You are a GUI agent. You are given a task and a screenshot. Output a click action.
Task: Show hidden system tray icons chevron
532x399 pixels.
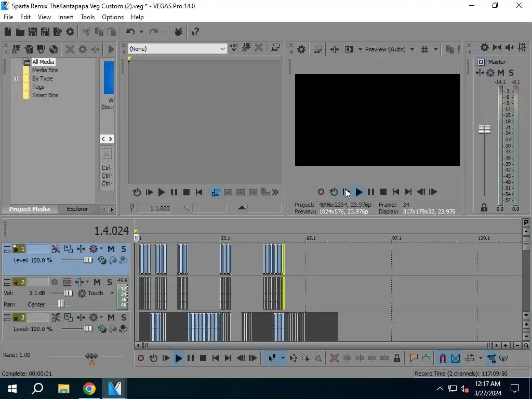click(x=440, y=389)
